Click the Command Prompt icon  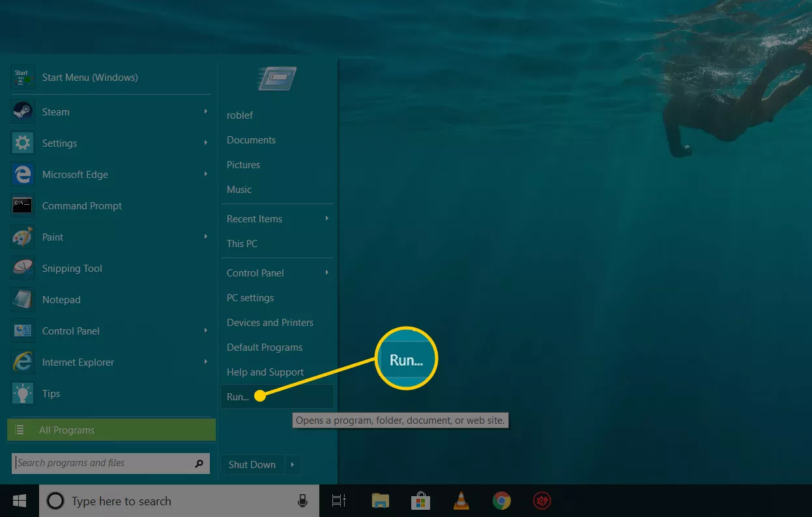point(23,205)
